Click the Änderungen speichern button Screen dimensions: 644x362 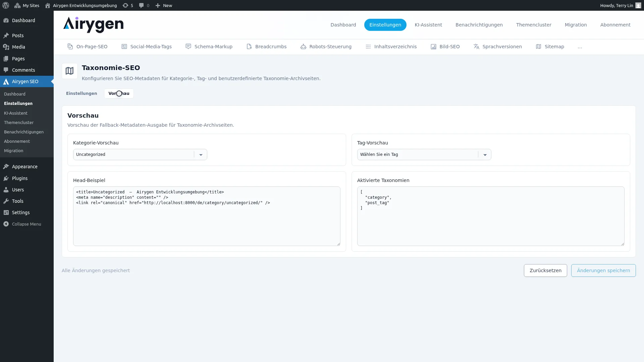(x=603, y=270)
